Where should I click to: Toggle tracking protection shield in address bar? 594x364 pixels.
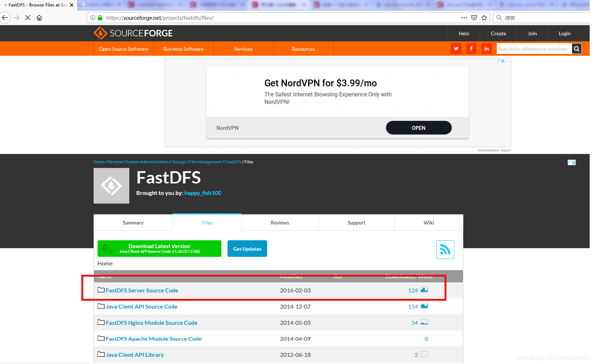click(x=474, y=17)
